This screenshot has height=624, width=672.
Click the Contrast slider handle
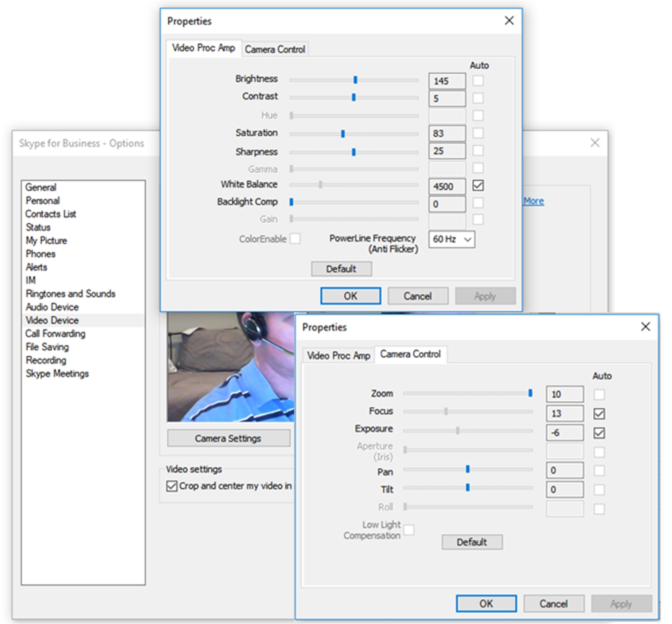tap(353, 97)
